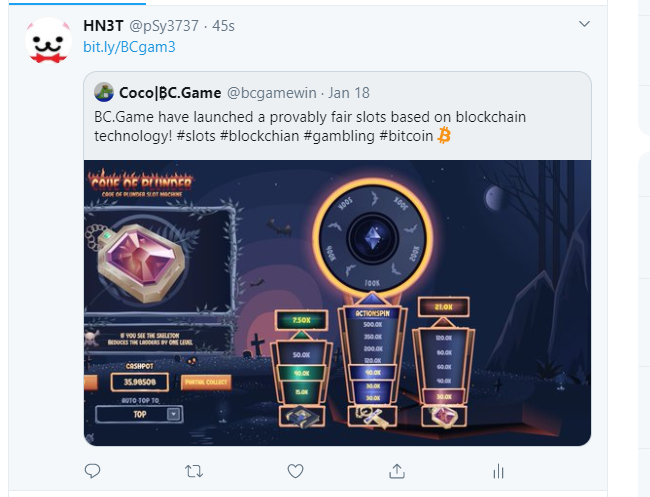The height and width of the screenshot is (497, 650).
Task: View tweet analytics bar chart icon
Action: coord(498,471)
